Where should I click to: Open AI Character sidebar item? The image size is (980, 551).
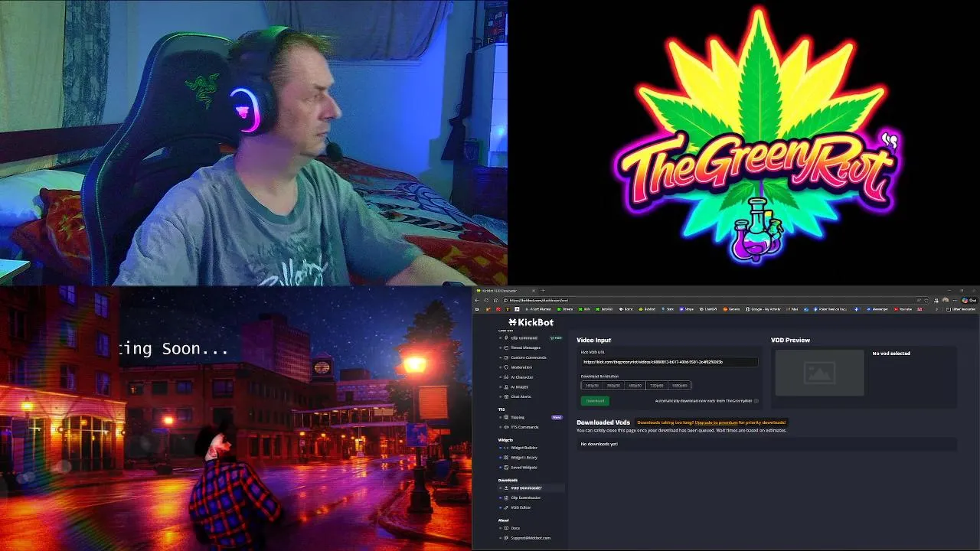point(522,377)
